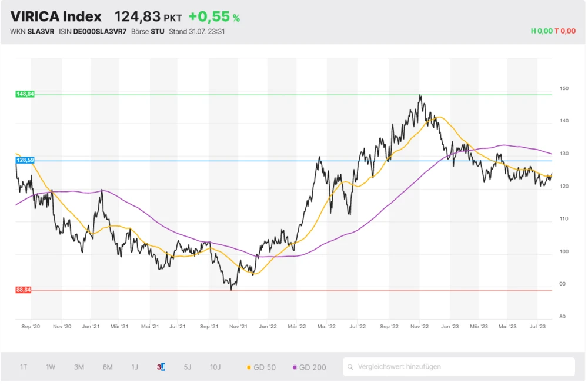Click the red 88,84 low marker label
588x385 pixels.
[24, 290]
